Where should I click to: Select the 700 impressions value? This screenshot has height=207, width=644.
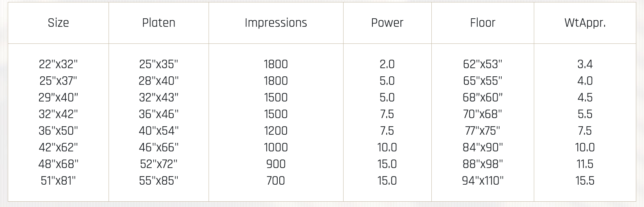(x=276, y=181)
